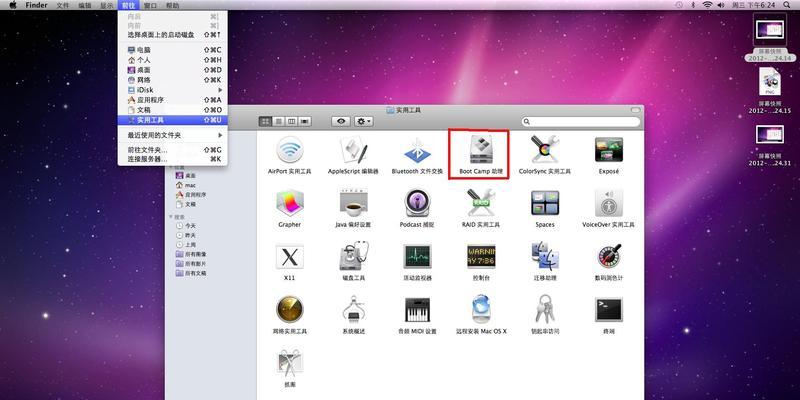This screenshot has width=800, height=400.
Task: Open RAID 实用工具 icon
Action: pos(481,203)
